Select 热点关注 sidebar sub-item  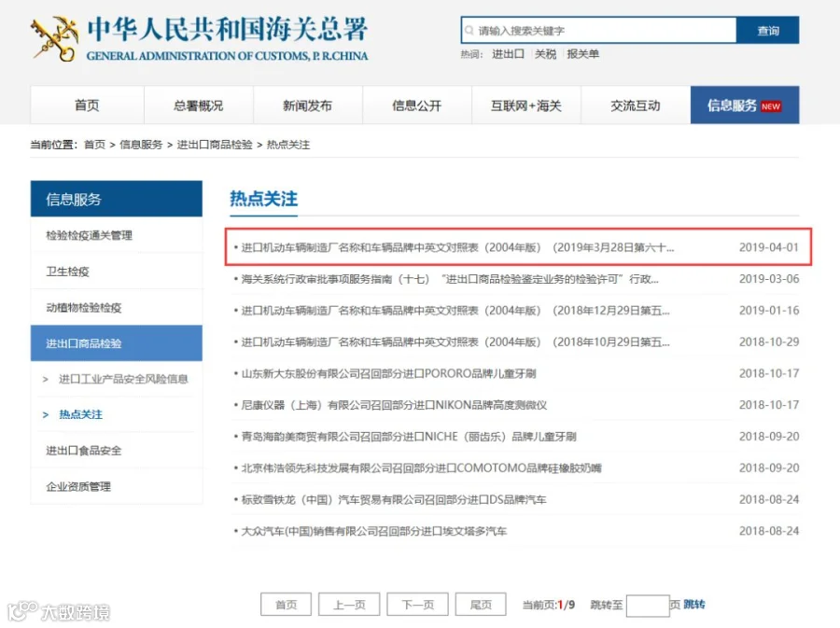click(80, 414)
